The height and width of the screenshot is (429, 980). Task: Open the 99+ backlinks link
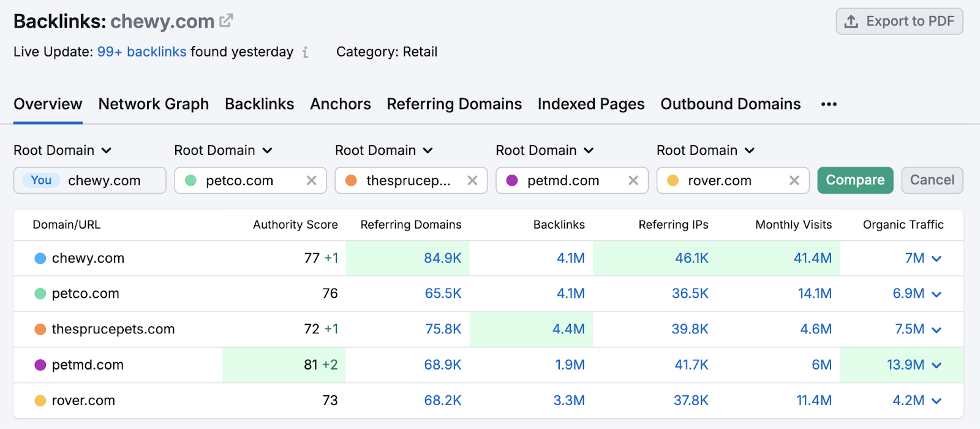pos(141,52)
